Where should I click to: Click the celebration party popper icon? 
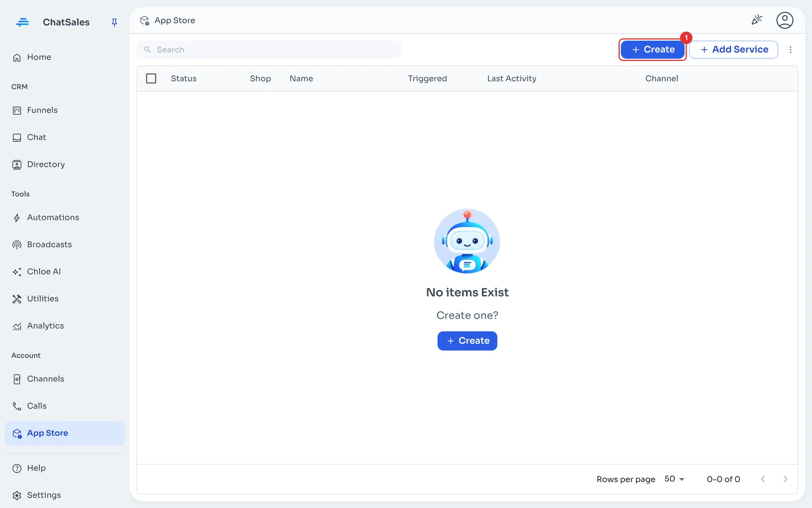point(757,20)
